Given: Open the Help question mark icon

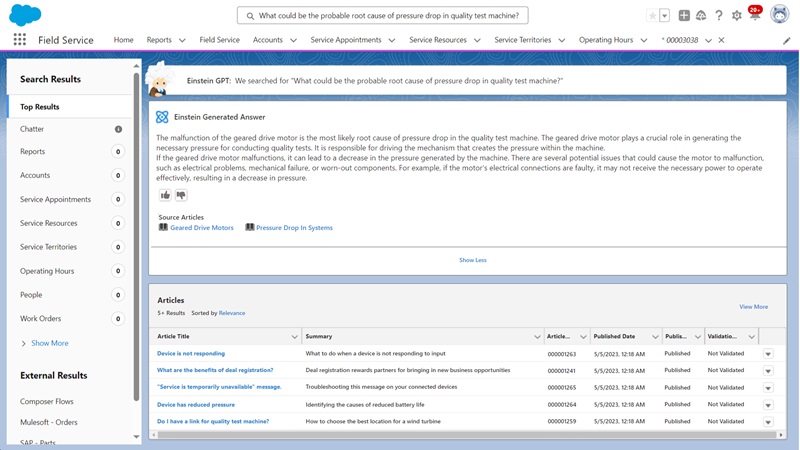Looking at the screenshot, I should pyautogui.click(x=718, y=15).
